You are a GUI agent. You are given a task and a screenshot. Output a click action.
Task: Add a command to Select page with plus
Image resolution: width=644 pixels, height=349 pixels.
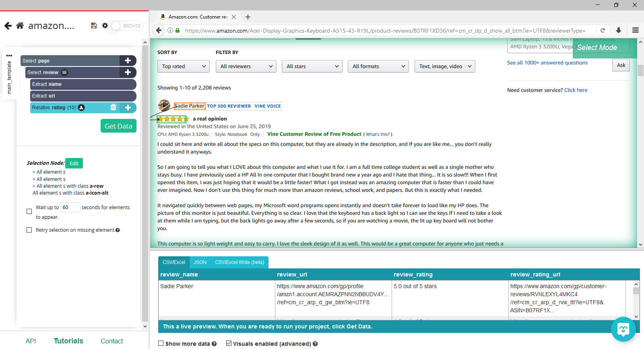pos(128,60)
